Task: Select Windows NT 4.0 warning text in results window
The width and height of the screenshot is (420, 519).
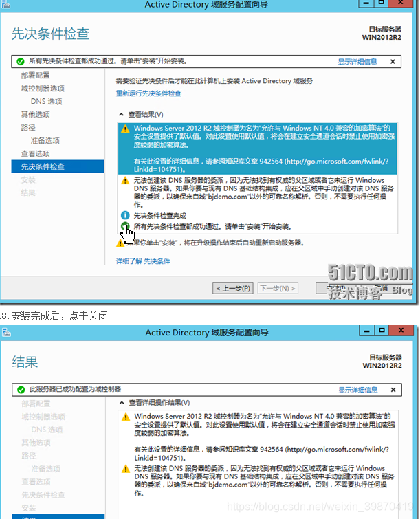Action: coord(265,437)
